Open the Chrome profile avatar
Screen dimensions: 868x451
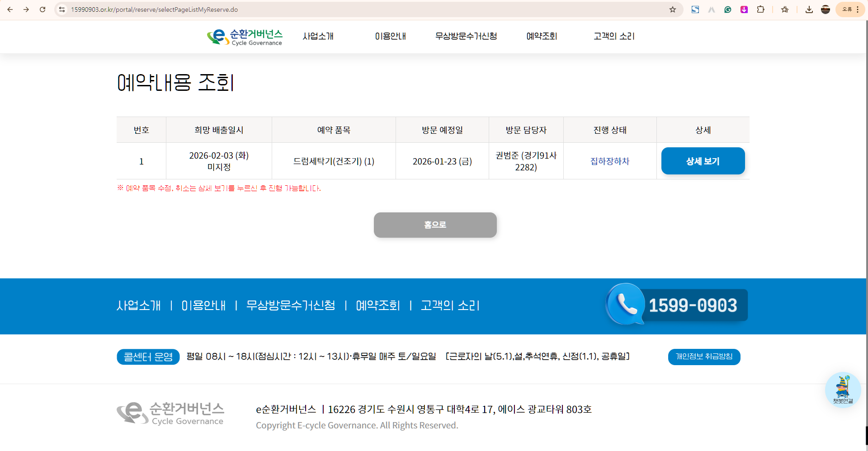click(x=826, y=9)
